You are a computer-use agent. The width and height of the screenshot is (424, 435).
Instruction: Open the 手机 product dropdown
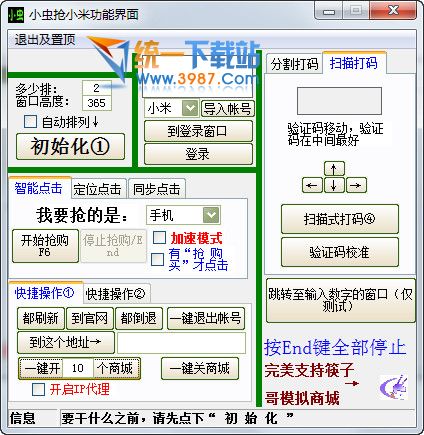click(x=211, y=215)
